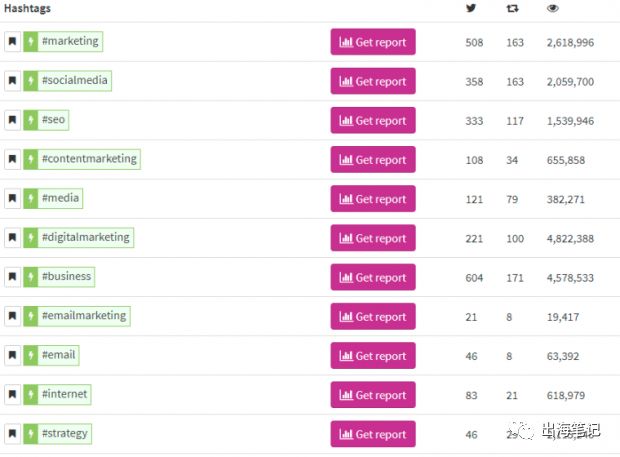Get report for #marketing
Viewport: 620px width, 457px height.
click(373, 42)
